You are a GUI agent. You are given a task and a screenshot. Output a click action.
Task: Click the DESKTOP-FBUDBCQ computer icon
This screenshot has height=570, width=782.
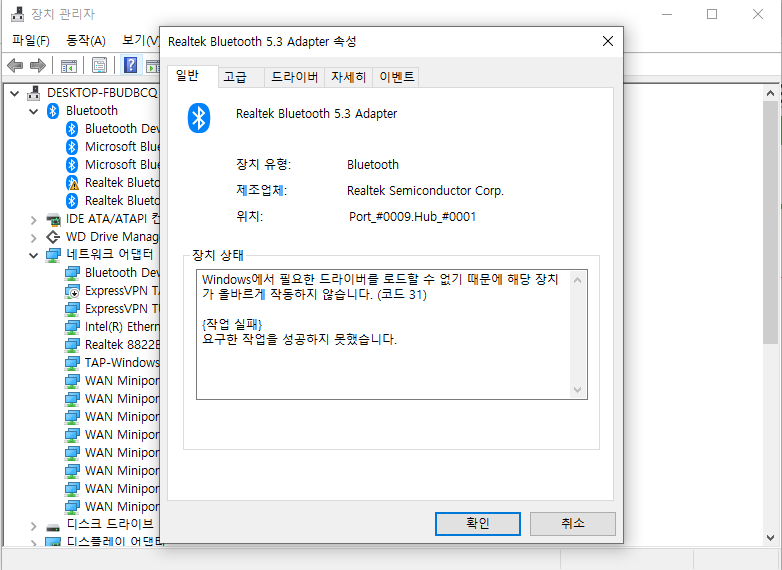(33, 93)
